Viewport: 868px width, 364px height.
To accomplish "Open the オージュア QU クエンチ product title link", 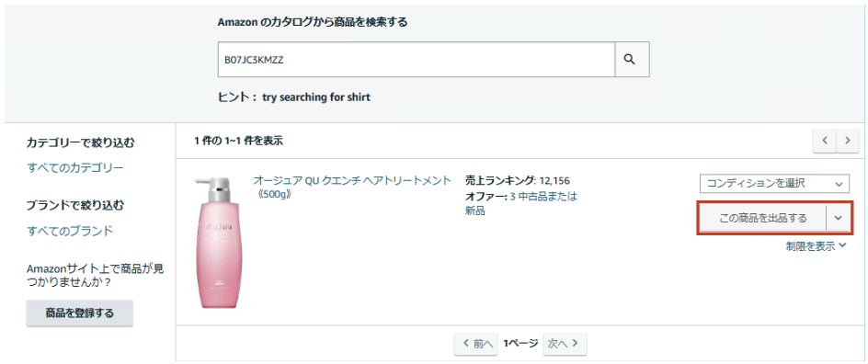I will point(352,188).
